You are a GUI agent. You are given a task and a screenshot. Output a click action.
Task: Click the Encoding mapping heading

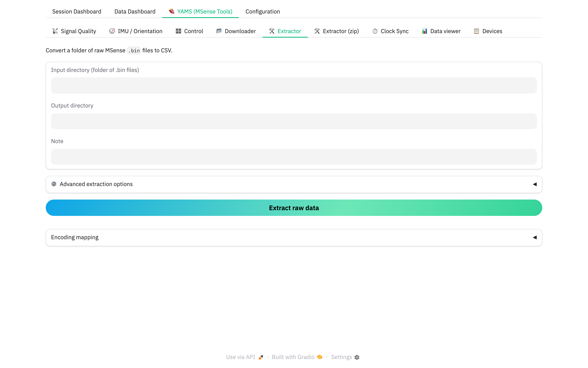click(x=75, y=237)
